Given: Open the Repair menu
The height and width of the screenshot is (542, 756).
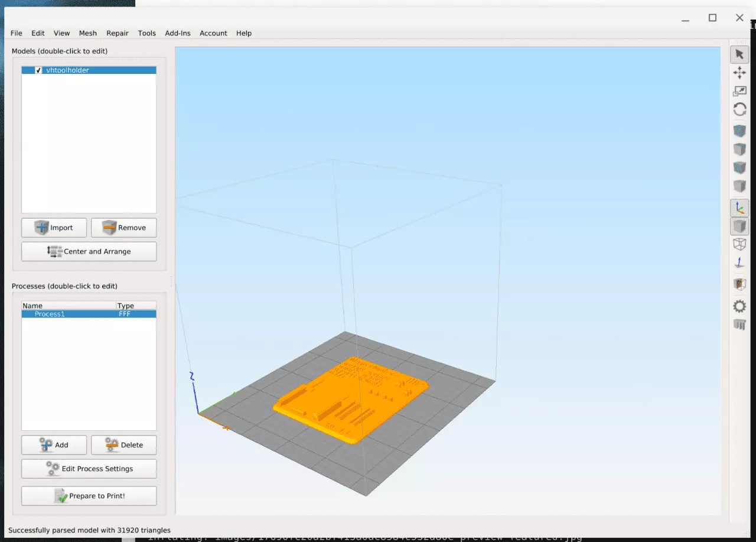Looking at the screenshot, I should (118, 33).
